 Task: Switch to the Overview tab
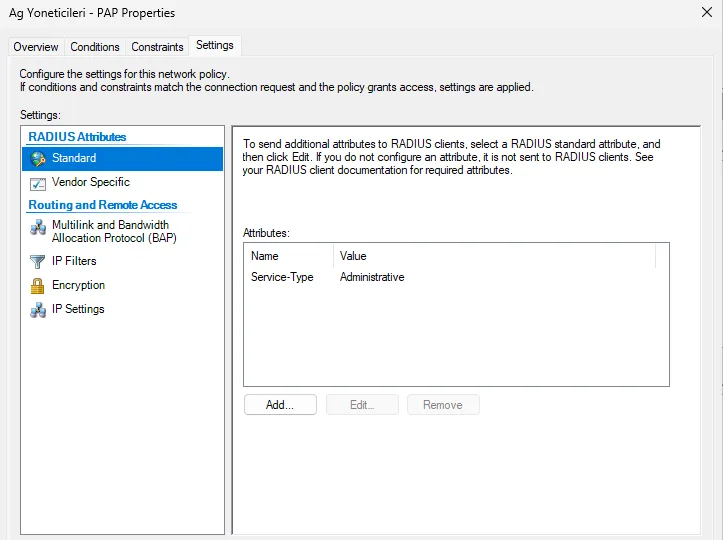[36, 47]
